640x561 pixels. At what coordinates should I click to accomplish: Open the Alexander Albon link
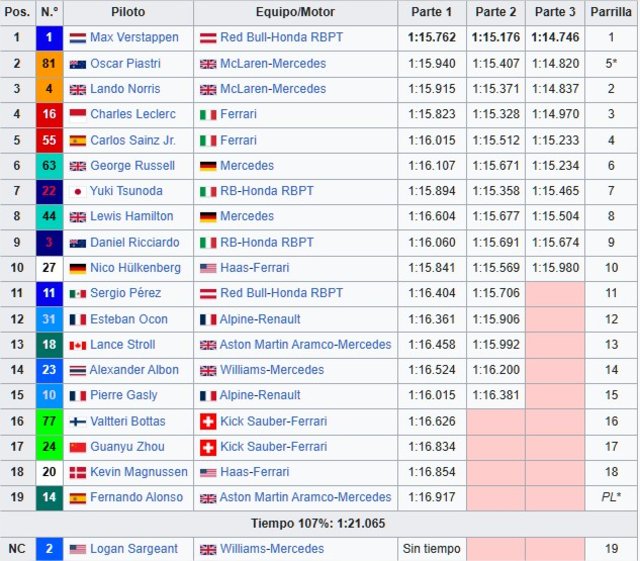pos(134,370)
